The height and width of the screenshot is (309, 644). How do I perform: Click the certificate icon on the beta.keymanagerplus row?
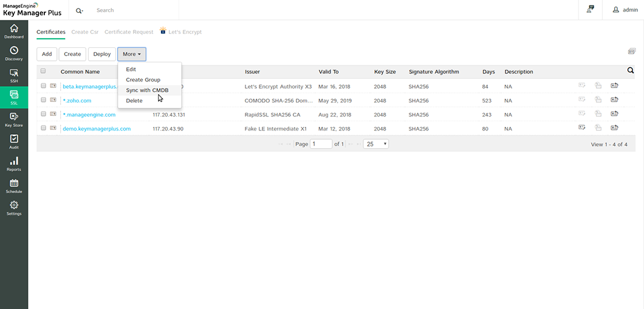pyautogui.click(x=53, y=86)
